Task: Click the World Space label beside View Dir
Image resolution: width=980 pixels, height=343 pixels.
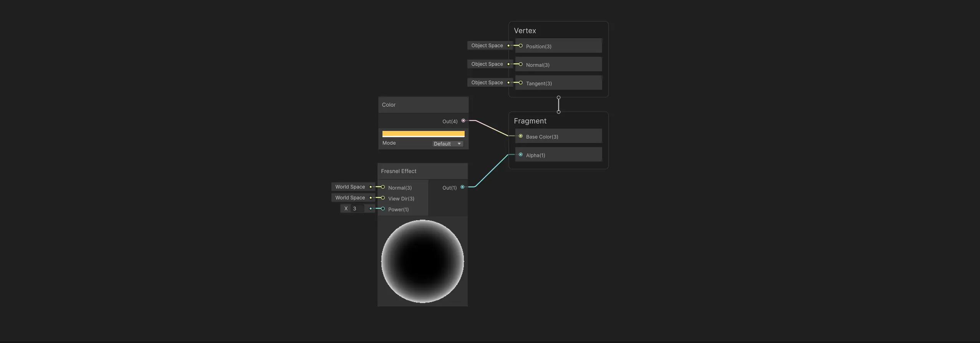Action: (x=350, y=198)
